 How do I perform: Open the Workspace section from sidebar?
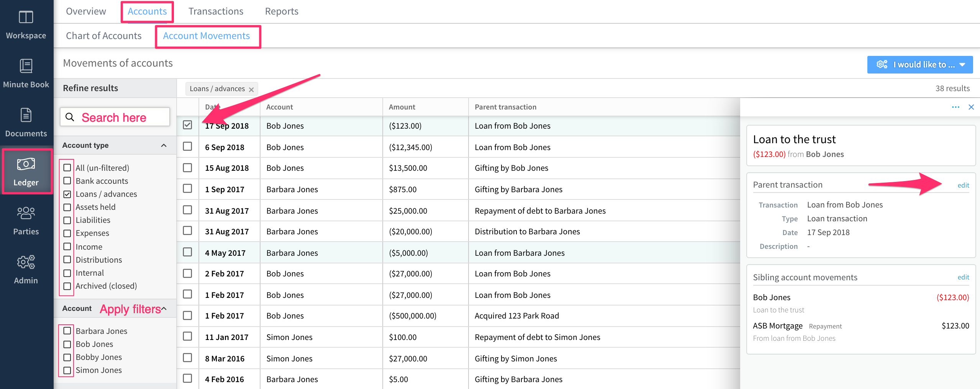coord(26,24)
